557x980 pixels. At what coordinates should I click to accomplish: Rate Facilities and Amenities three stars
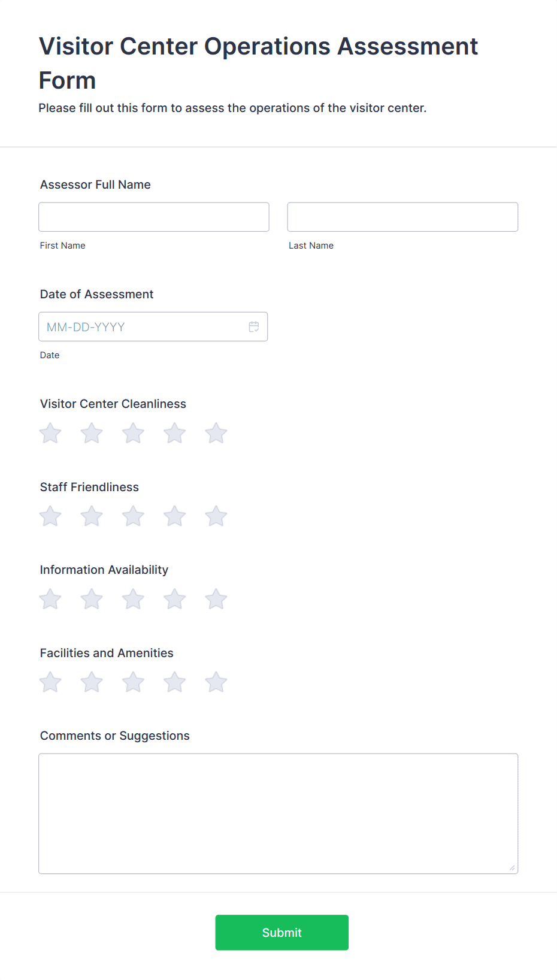click(x=133, y=682)
